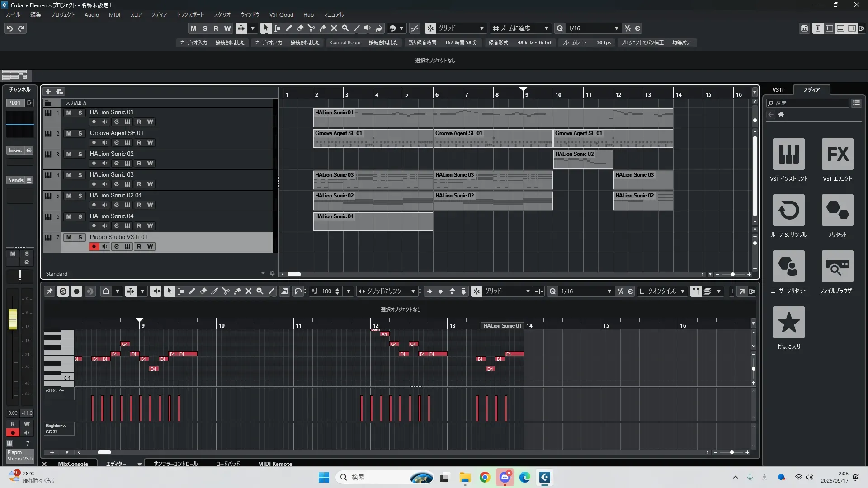Select the Eraser tool in top toolbar

coord(300,28)
